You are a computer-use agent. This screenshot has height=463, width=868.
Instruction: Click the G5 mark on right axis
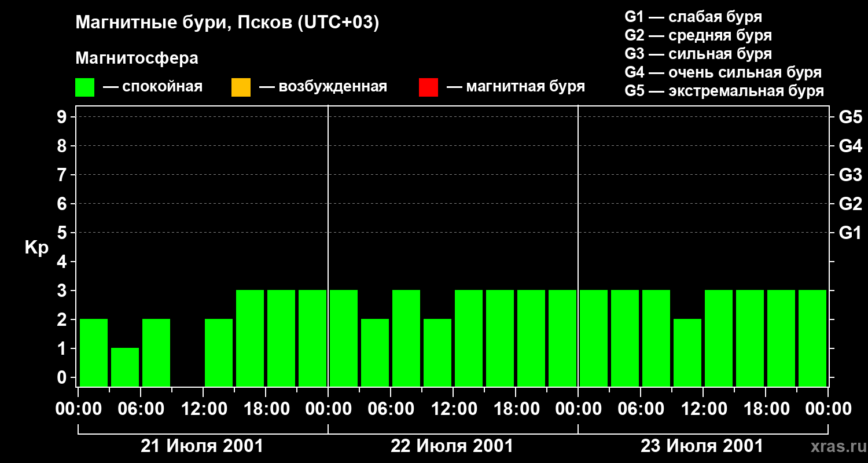click(851, 117)
